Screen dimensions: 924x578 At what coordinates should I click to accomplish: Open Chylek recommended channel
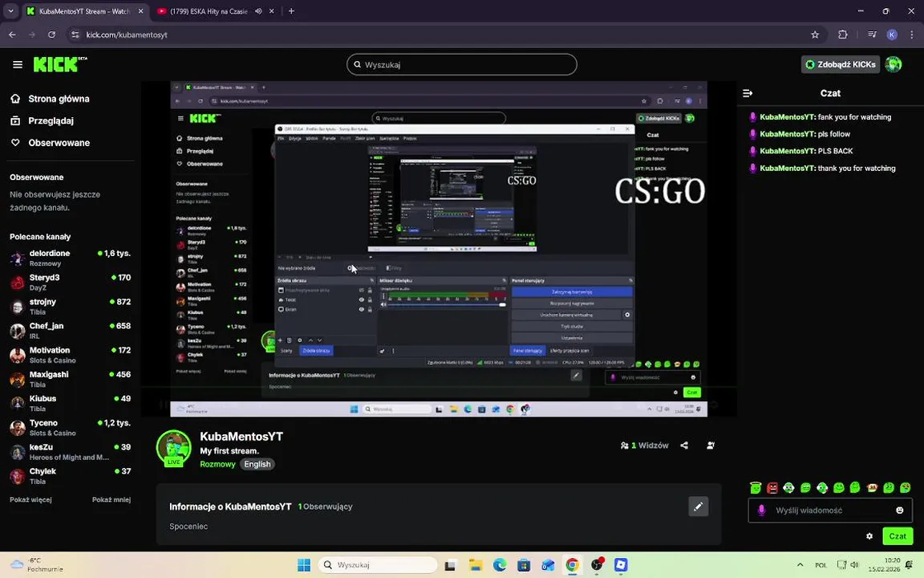70,476
